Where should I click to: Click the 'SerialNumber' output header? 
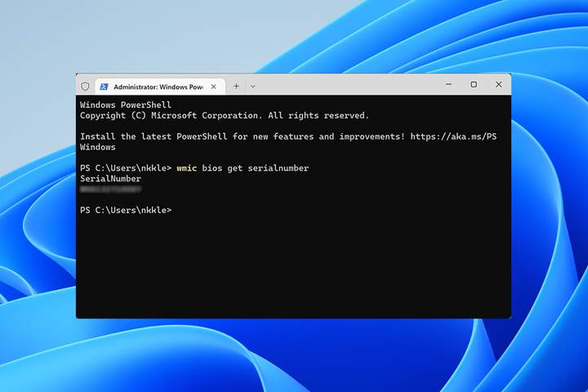[x=110, y=179]
